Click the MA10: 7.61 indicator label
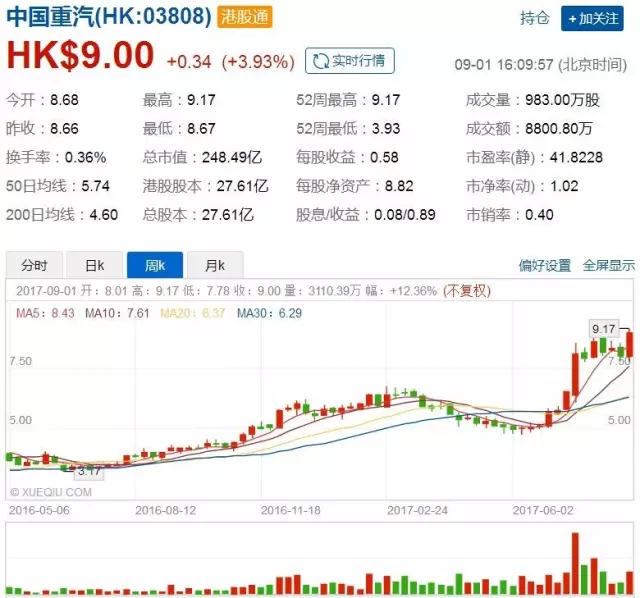Viewport: 640px width, 598px height. 118,313
